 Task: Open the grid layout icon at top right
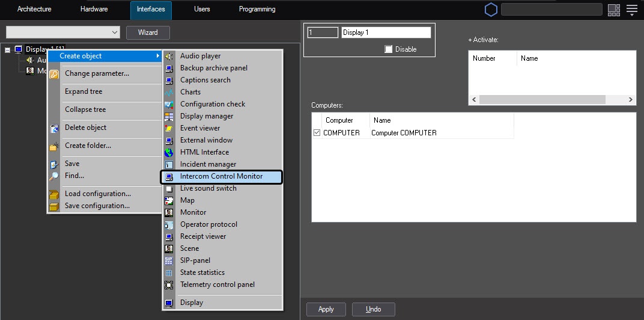point(613,10)
